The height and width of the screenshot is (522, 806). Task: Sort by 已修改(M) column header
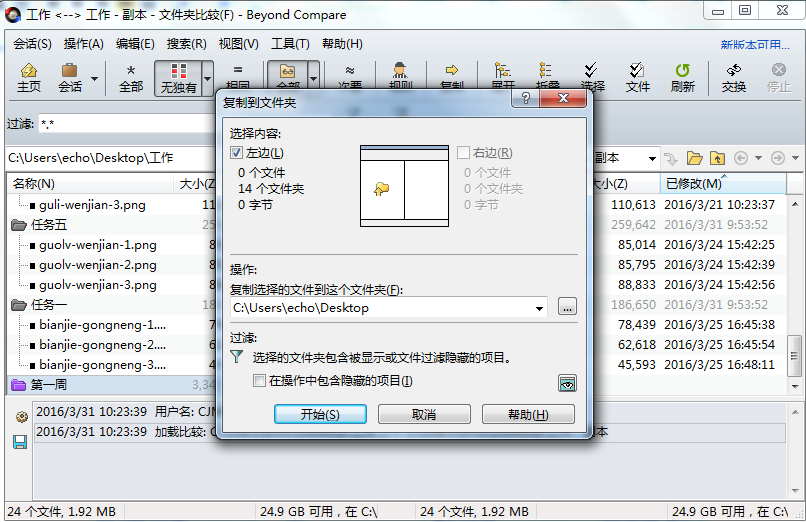coord(723,184)
